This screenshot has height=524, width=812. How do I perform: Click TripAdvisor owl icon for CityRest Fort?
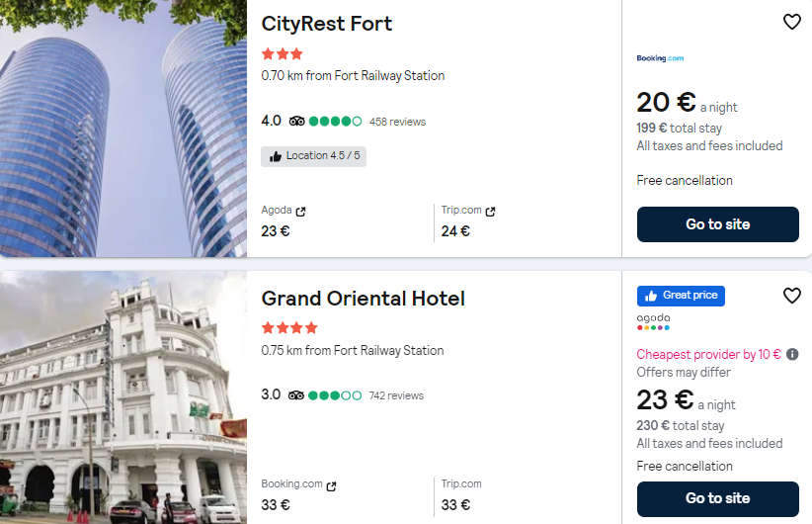pos(296,122)
